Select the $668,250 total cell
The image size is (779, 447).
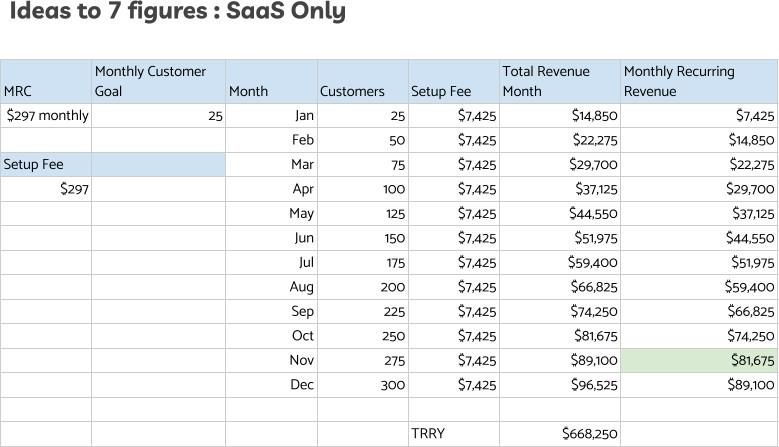[559, 434]
